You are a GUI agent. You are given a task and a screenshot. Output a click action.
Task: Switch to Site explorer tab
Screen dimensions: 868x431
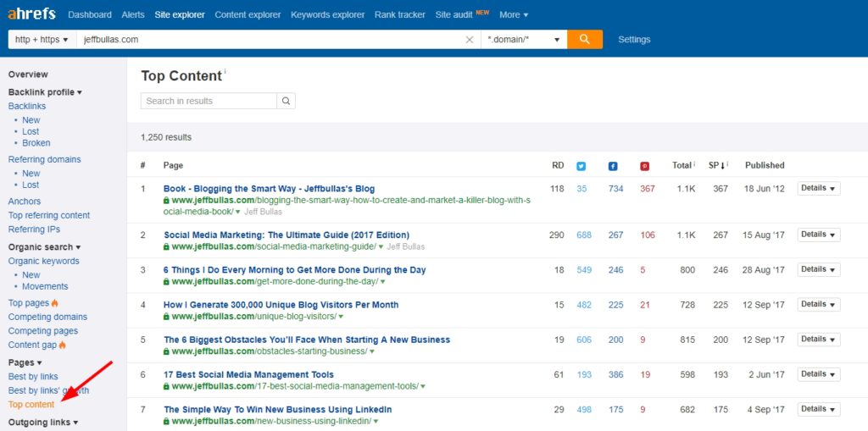180,15
